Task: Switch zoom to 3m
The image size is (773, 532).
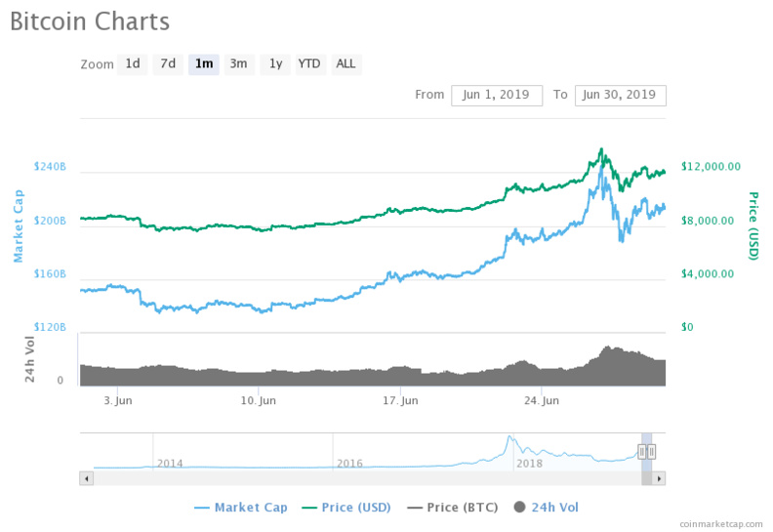Action: click(238, 64)
